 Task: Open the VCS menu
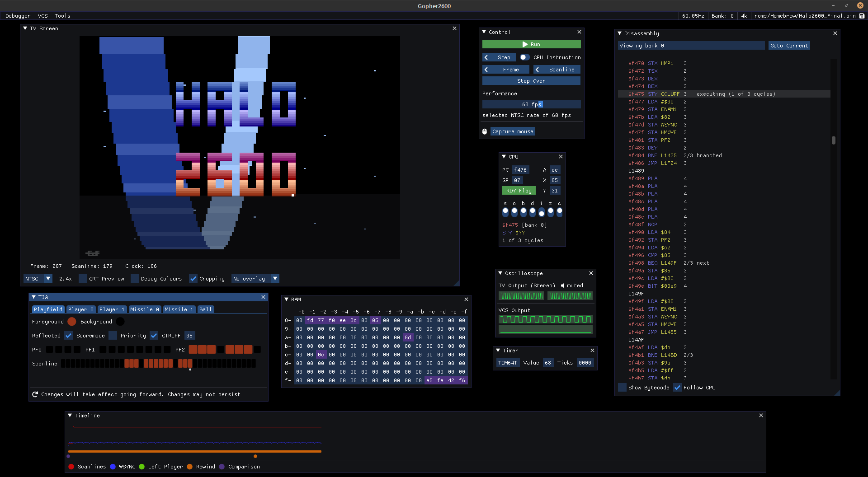[x=43, y=16]
